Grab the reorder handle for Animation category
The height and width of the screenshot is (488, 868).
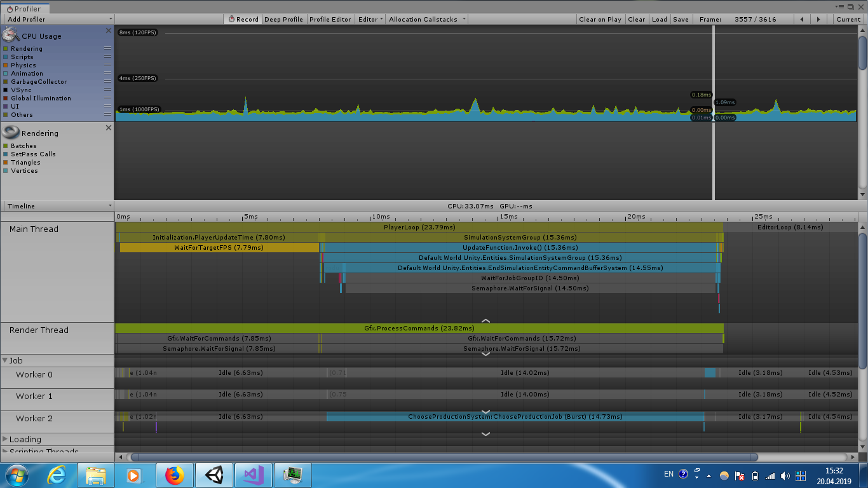(x=107, y=74)
